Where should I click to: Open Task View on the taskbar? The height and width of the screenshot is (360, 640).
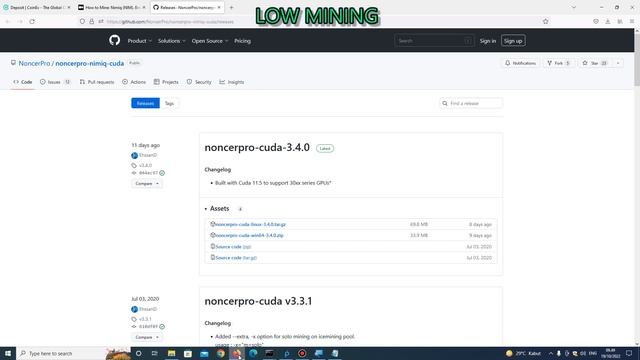pyautogui.click(x=154, y=353)
